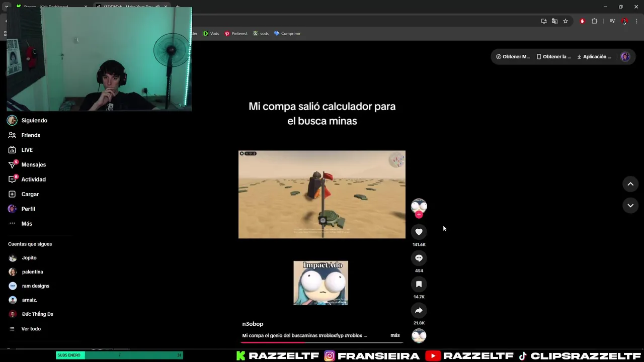Follow the creator via the red plus badge
Screen dimensions: 644x362
pos(419,215)
